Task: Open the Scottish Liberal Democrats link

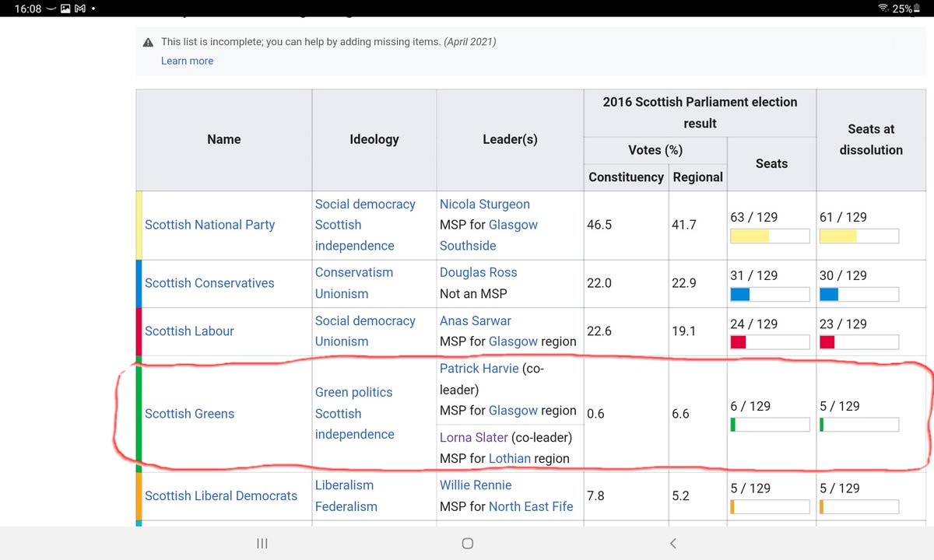Action: [x=221, y=495]
